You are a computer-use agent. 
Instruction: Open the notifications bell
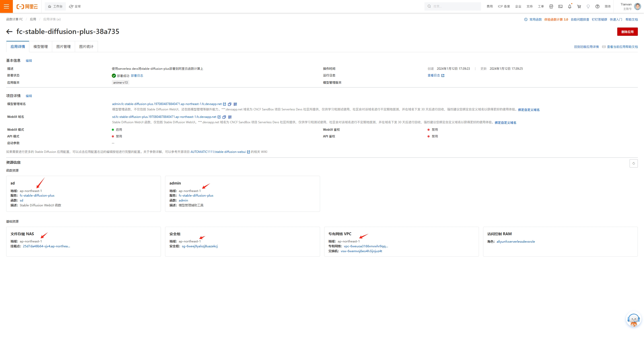click(569, 6)
